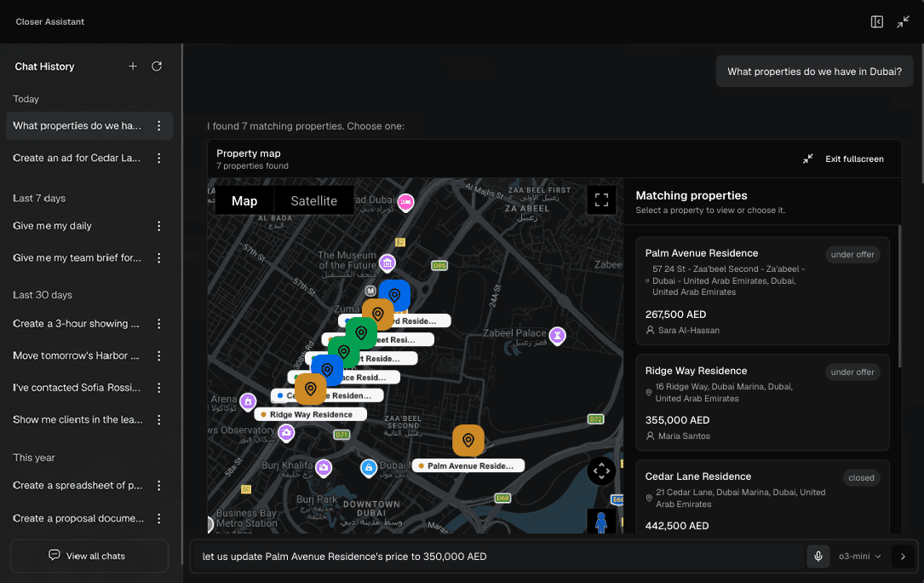Open options for 'What properties do we ha...' chat
The image size is (924, 583).
tap(159, 125)
